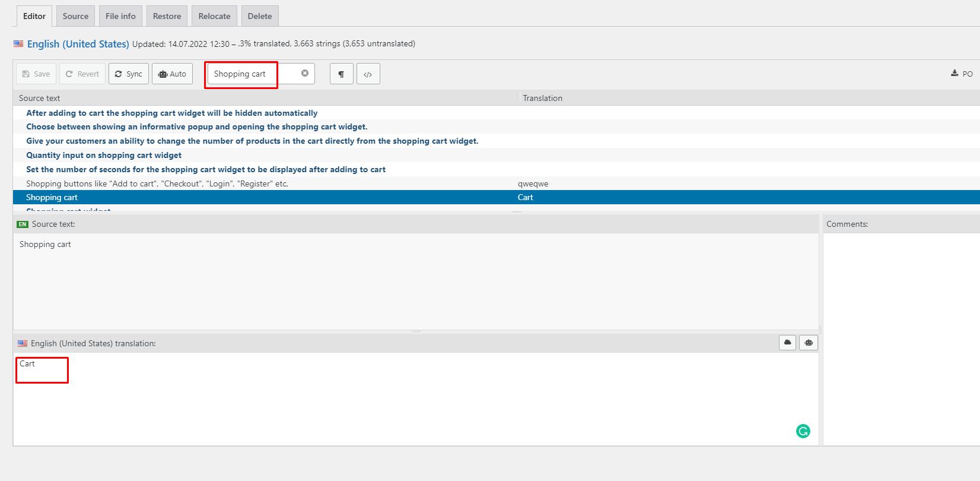Viewport: 980px width, 481px height.
Task: Toggle code view icon
Action: pos(368,74)
